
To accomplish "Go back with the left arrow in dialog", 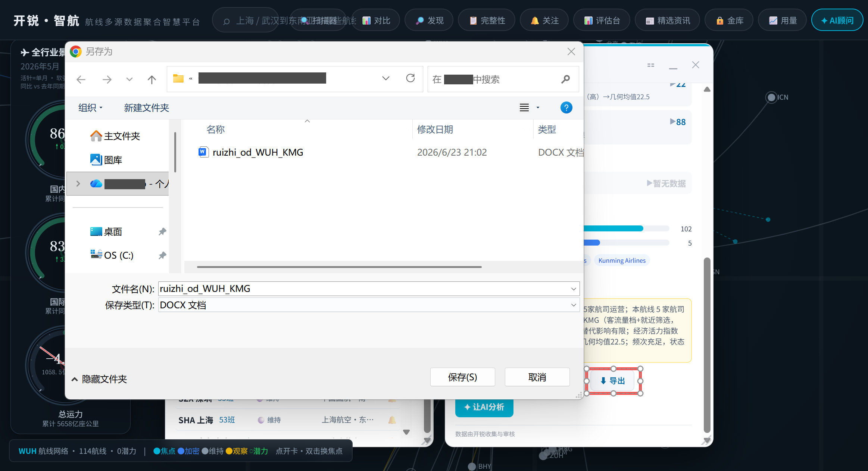I will click(81, 79).
